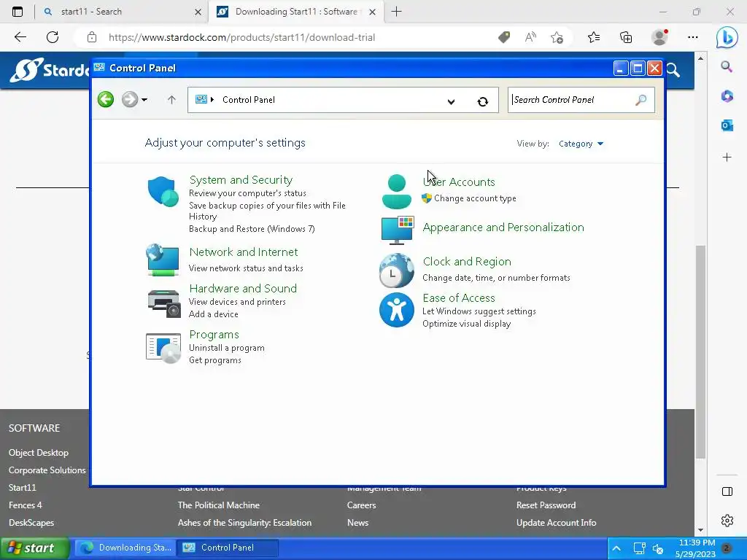Open Careers footer link on Stardock
Image resolution: width=747 pixels, height=560 pixels.
[x=362, y=505]
